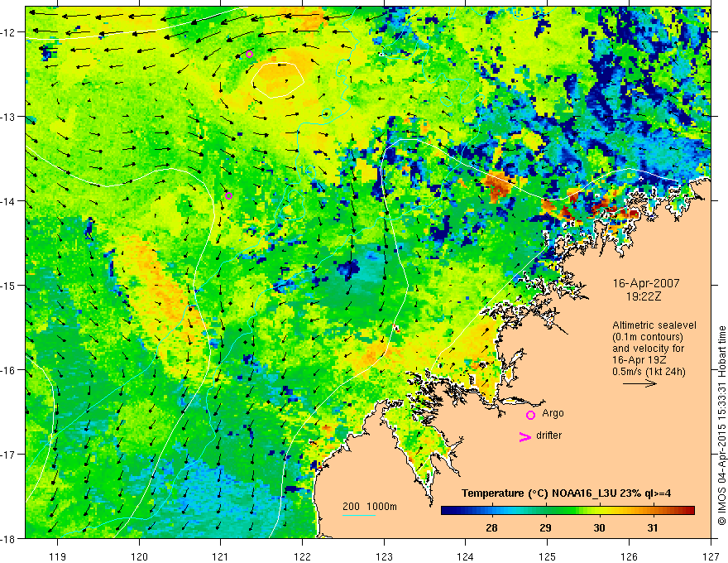The image size is (728, 563).
Task: Click the 'Altimetric sealevel' caption
Action: click(654, 325)
